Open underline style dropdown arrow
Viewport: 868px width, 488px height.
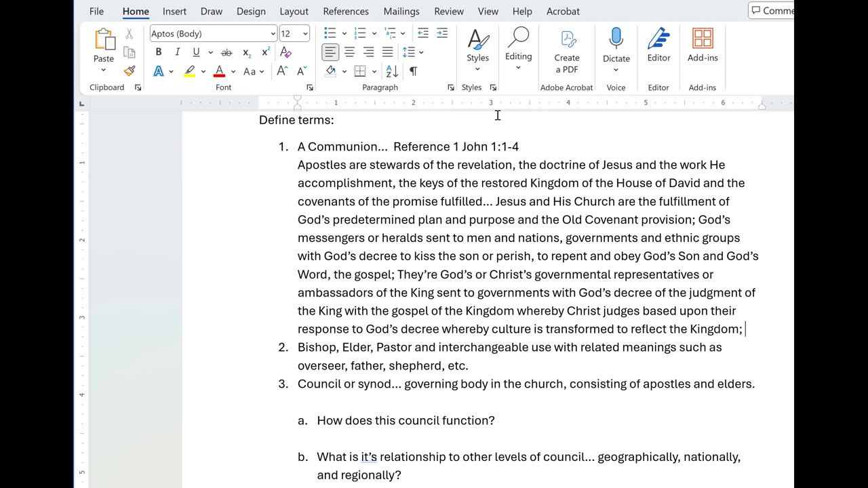click(210, 52)
